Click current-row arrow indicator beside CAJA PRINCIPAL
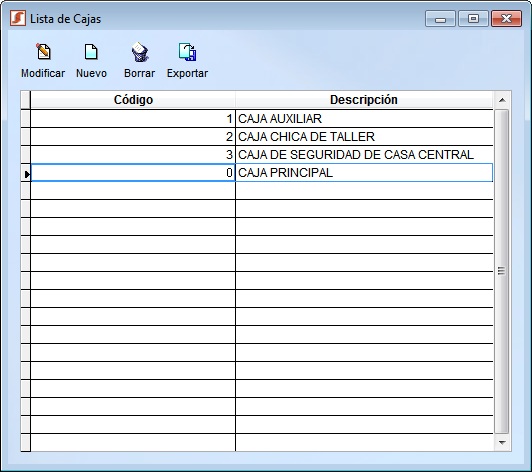The height and width of the screenshot is (472, 532). coord(26,174)
